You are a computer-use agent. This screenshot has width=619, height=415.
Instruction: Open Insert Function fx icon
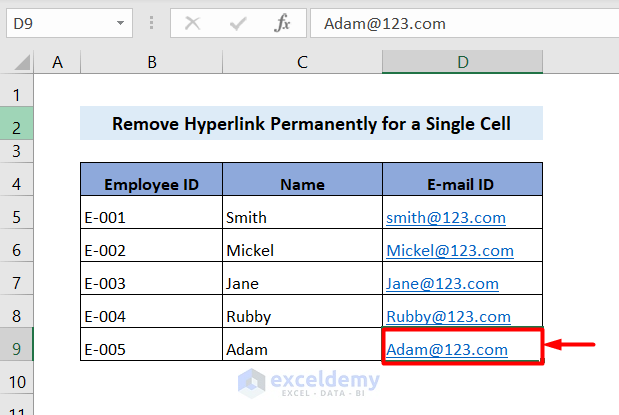(x=282, y=23)
